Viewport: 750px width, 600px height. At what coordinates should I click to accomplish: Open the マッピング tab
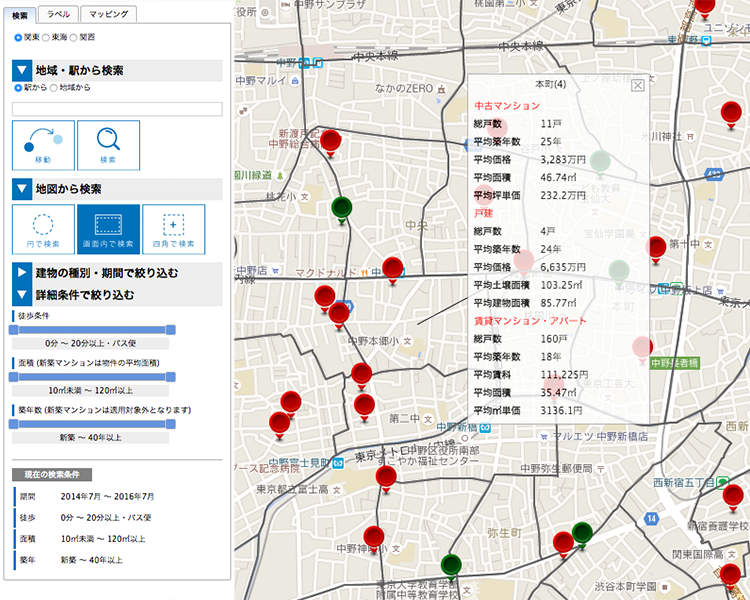pyautogui.click(x=109, y=14)
